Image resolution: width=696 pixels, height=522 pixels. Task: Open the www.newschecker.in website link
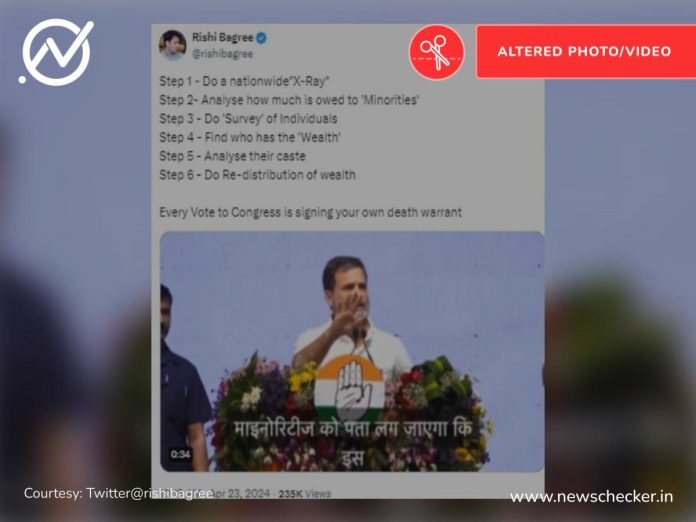[x=591, y=496]
